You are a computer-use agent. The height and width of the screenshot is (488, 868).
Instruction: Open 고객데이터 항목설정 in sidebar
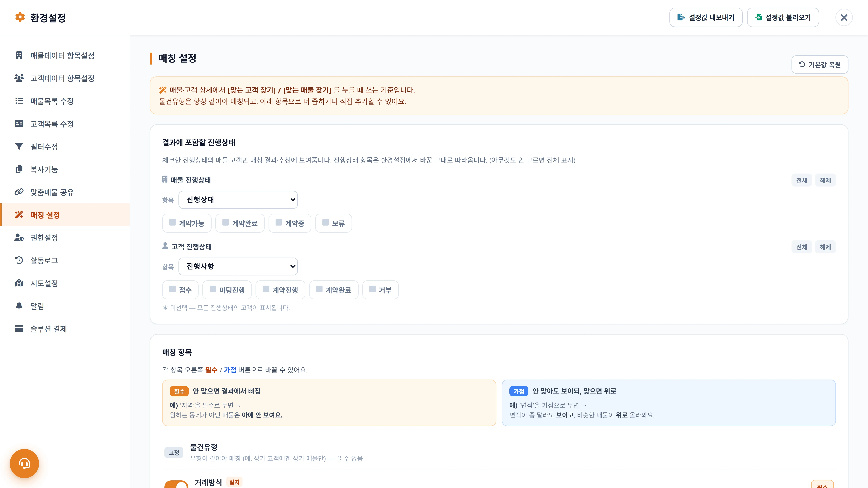(x=65, y=78)
